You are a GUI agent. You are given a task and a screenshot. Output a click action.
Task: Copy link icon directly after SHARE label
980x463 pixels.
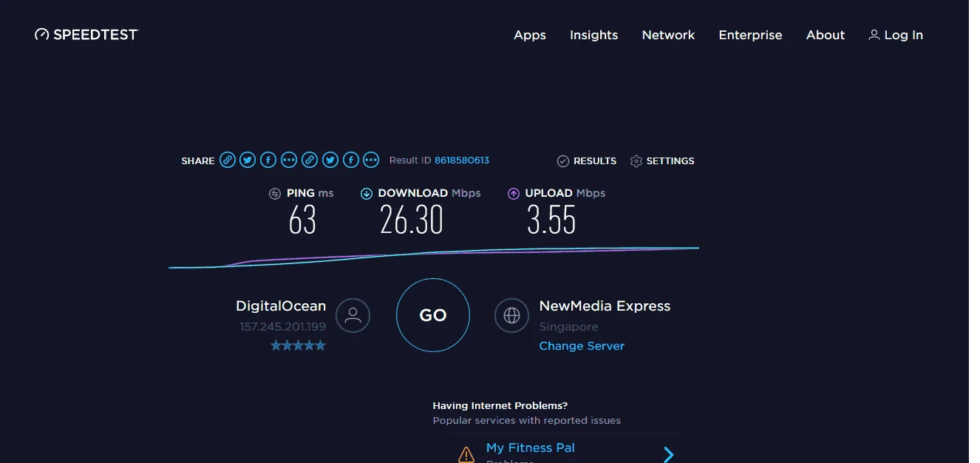[x=228, y=160]
